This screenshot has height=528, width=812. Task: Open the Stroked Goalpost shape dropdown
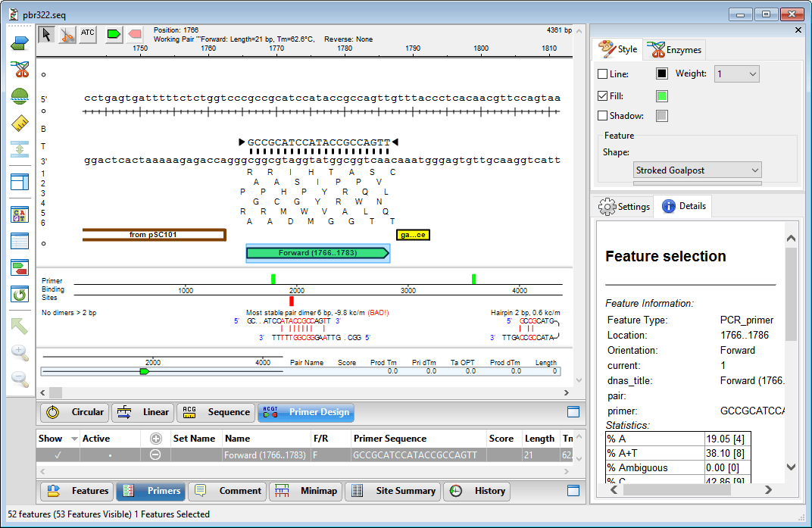tap(698, 170)
